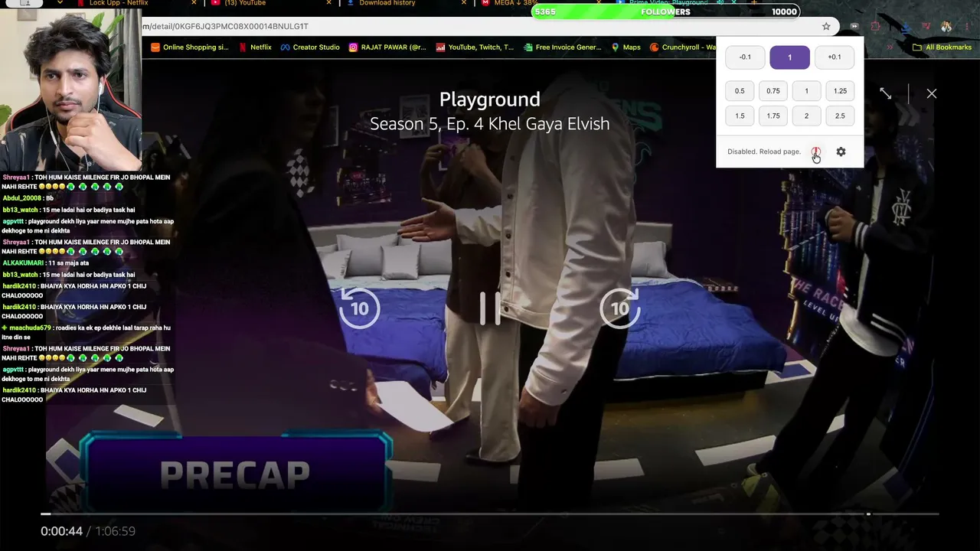This screenshot has height=551, width=980.
Task: Set playback speed to 0.75
Action: coord(773,91)
